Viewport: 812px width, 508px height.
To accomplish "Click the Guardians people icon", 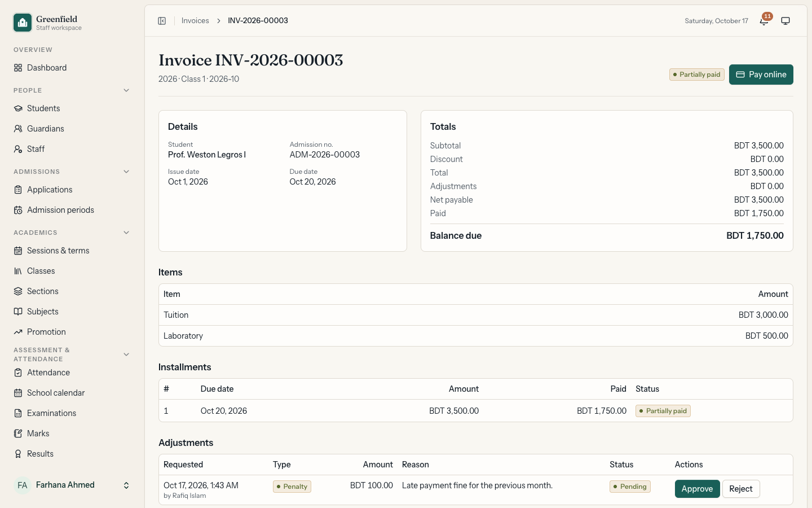I will click(18, 129).
